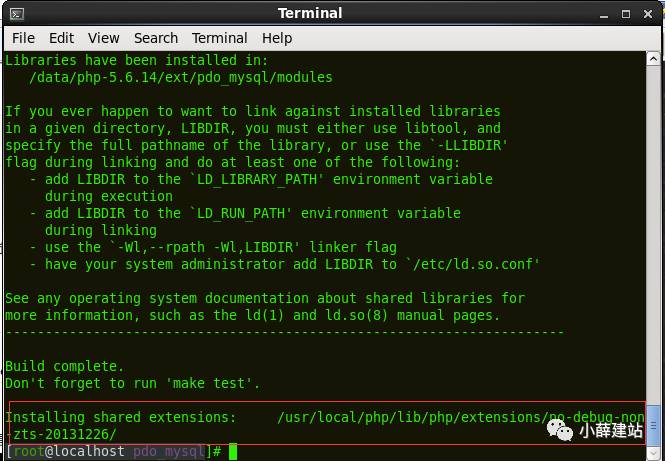Open the File menu
The width and height of the screenshot is (665, 461).
[x=23, y=38]
